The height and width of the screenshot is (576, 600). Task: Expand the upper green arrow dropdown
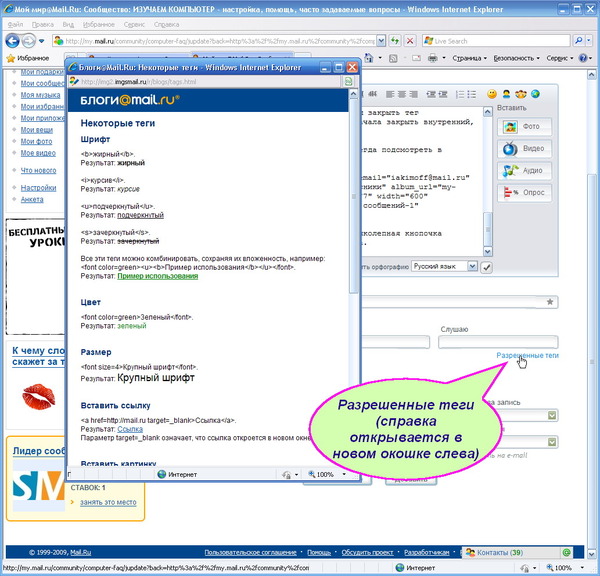[552, 415]
